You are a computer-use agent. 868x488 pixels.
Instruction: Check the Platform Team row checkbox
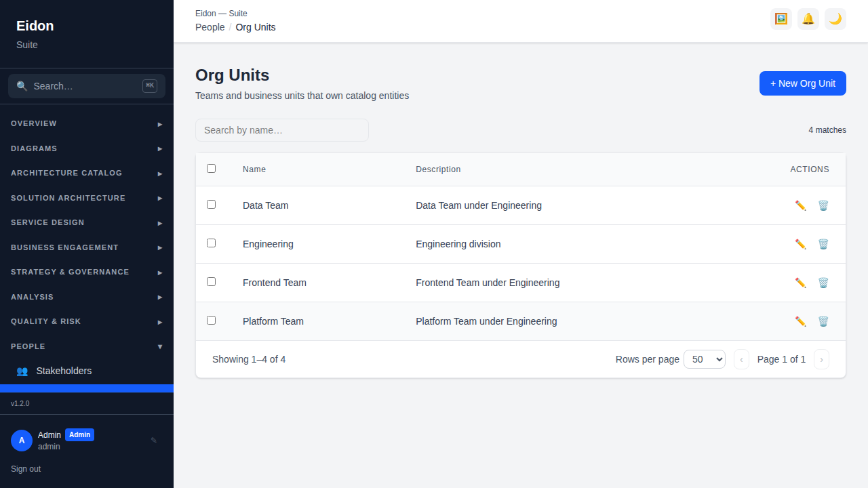click(211, 320)
